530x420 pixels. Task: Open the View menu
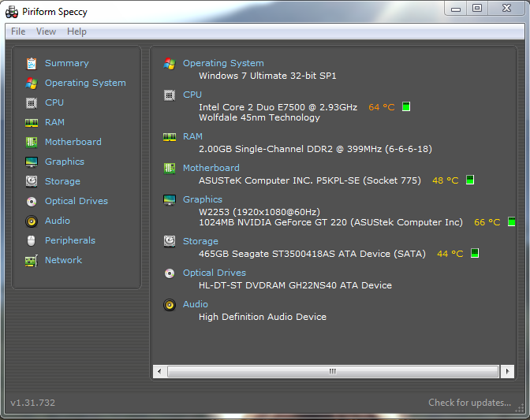point(46,32)
